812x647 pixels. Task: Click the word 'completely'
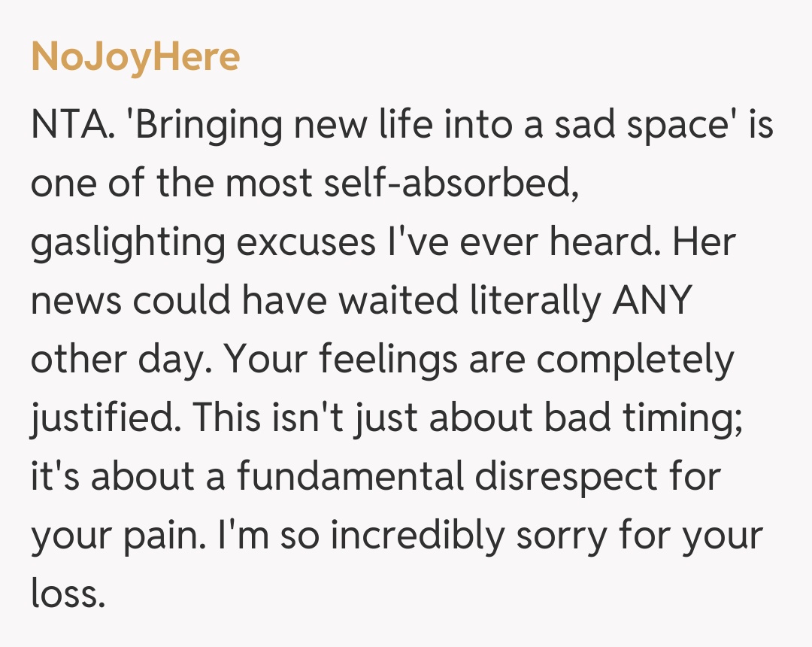[635, 360]
